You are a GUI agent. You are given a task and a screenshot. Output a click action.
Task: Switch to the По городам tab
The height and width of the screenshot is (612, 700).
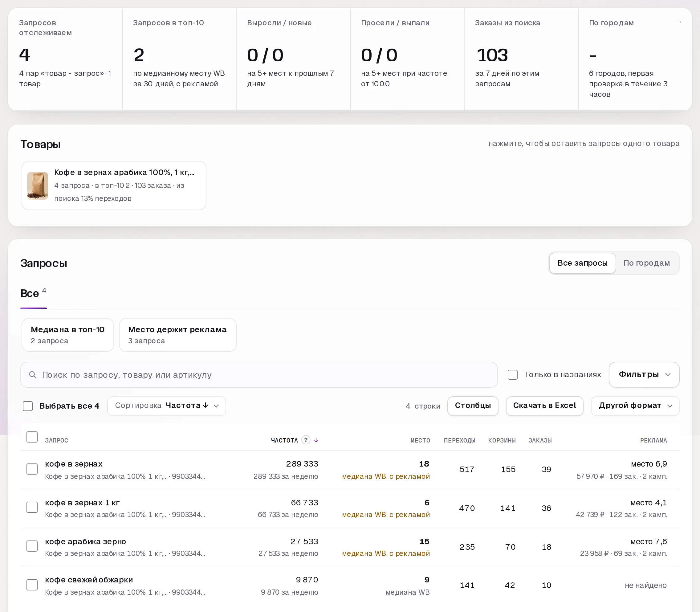646,263
